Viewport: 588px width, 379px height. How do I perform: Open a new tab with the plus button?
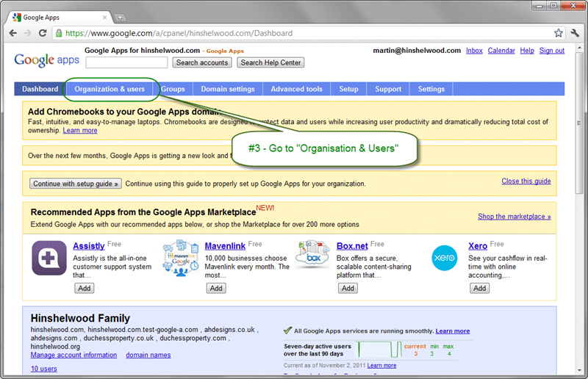coord(120,17)
